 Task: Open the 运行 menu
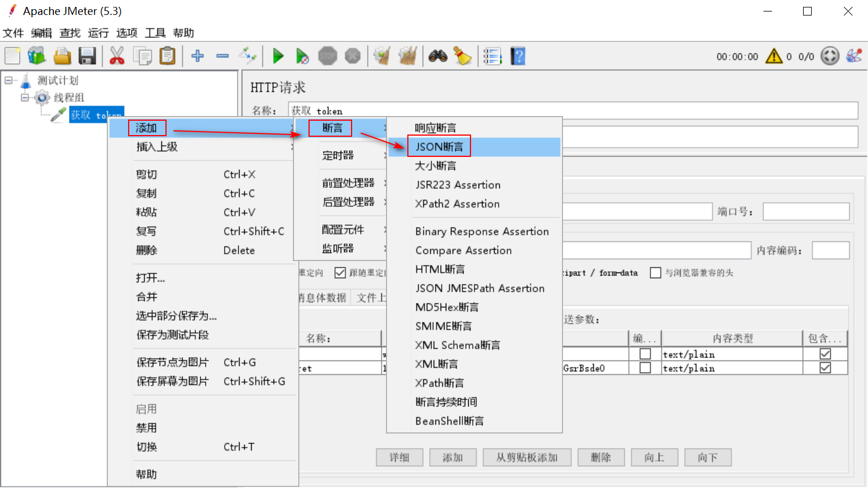[x=98, y=33]
